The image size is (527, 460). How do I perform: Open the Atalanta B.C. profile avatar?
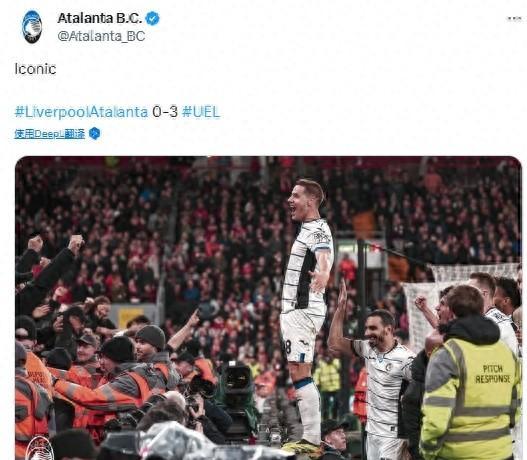[x=32, y=27]
